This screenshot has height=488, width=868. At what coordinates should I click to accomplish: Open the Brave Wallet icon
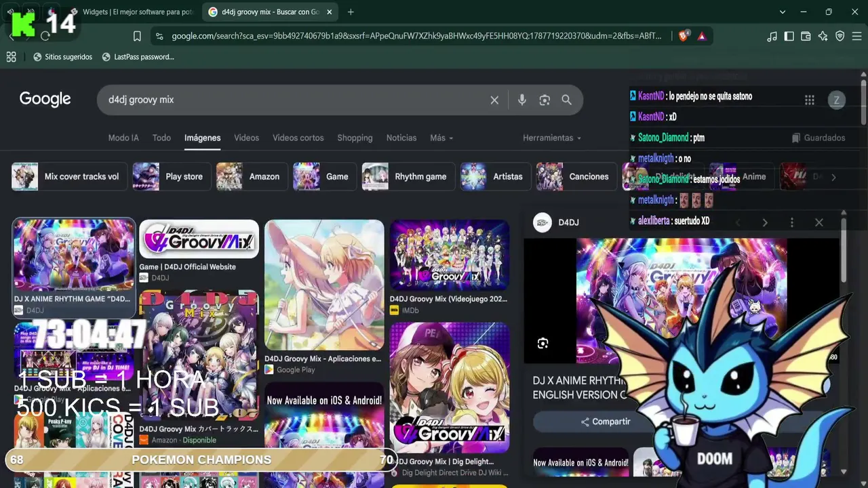coord(806,37)
